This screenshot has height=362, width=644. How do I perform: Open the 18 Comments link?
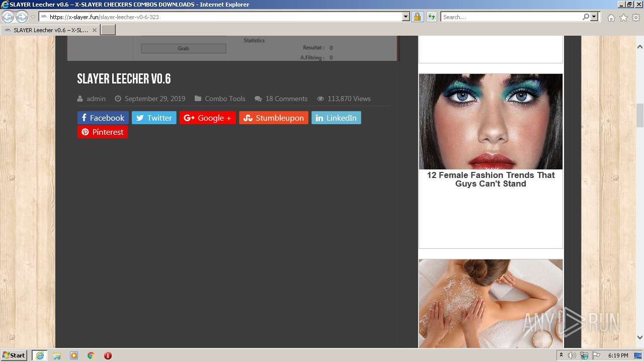[x=286, y=99]
